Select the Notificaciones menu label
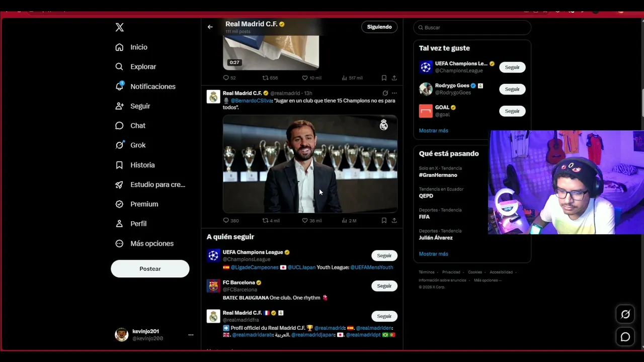Image resolution: width=644 pixels, height=362 pixels. coord(153,86)
